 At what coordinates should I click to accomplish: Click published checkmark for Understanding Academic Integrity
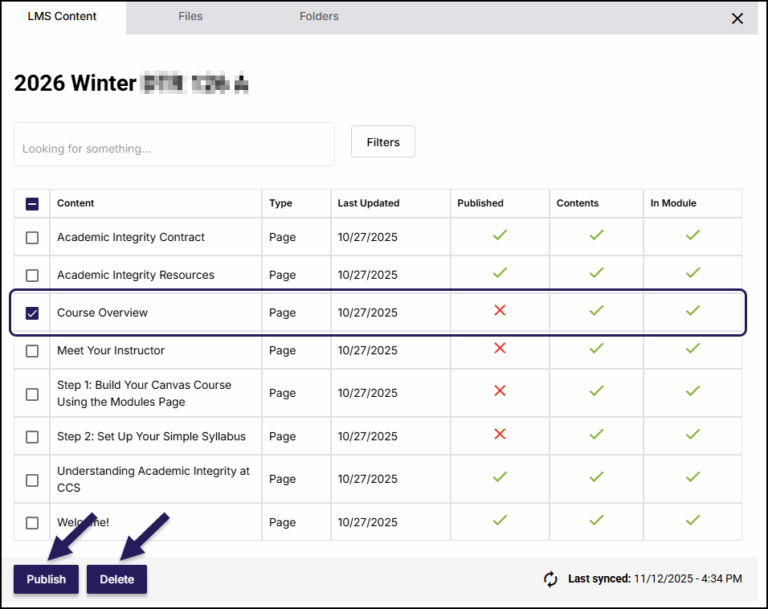pyautogui.click(x=500, y=477)
